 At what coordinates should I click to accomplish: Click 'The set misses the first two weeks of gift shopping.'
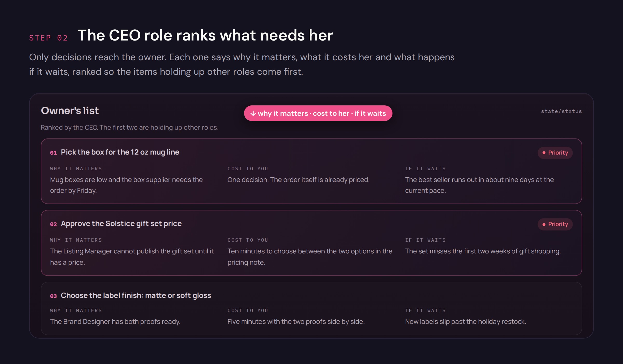(x=483, y=251)
